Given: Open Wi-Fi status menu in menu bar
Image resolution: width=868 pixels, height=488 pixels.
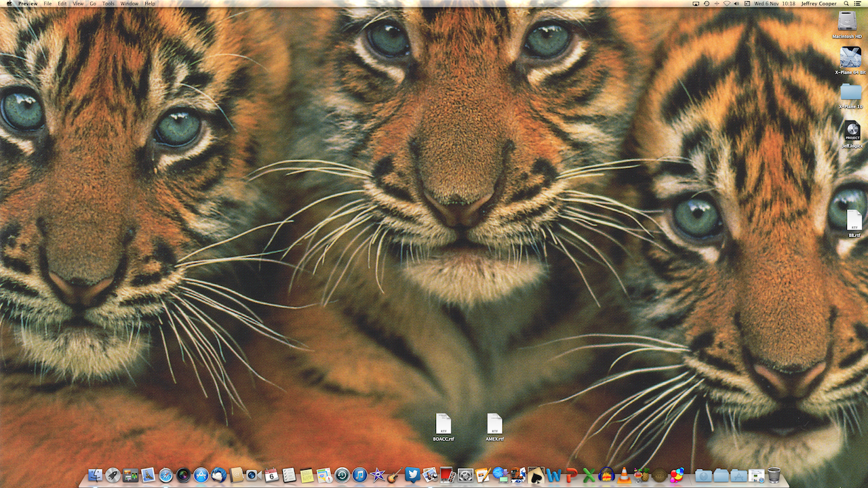Looking at the screenshot, I should tap(727, 3).
